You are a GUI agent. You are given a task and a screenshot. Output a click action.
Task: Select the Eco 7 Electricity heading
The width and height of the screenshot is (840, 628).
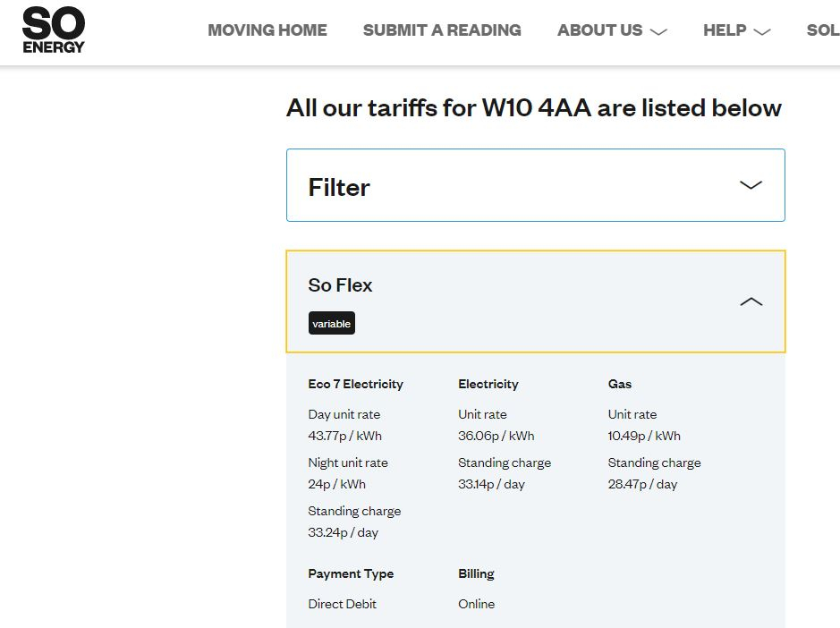click(356, 384)
